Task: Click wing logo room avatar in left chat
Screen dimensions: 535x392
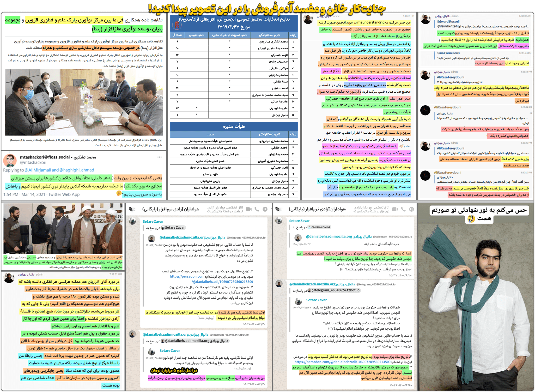Action: (x=132, y=209)
